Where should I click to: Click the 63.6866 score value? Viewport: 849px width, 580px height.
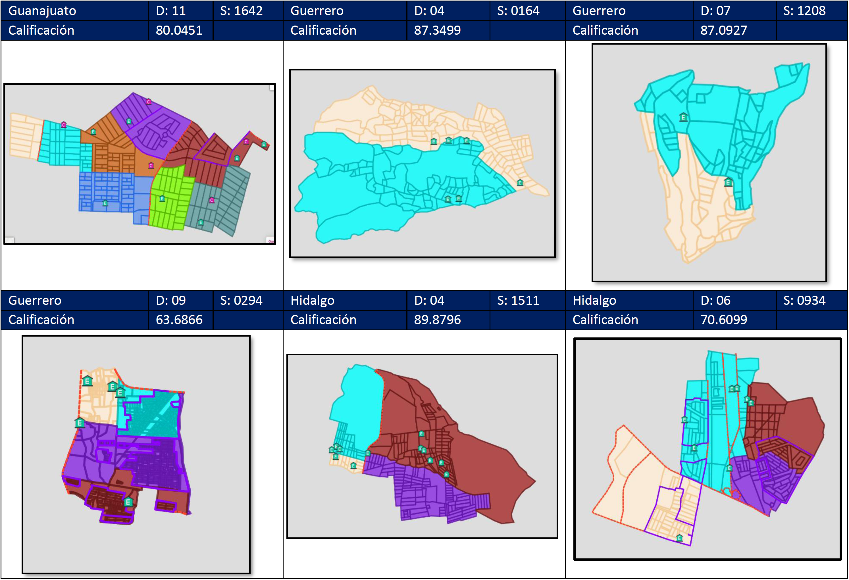180,320
